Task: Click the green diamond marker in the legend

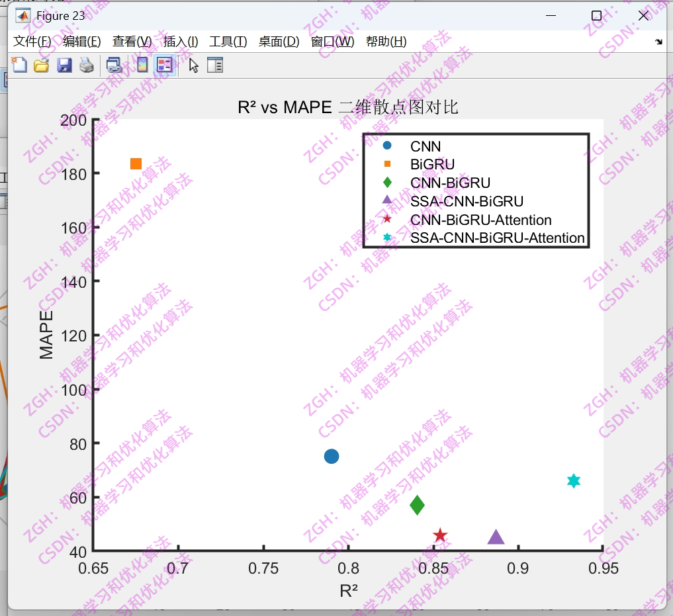Action: pos(387,183)
